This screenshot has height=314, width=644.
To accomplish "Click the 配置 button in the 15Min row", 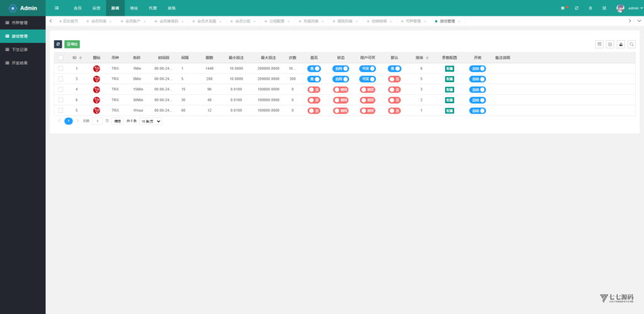I will point(449,89).
